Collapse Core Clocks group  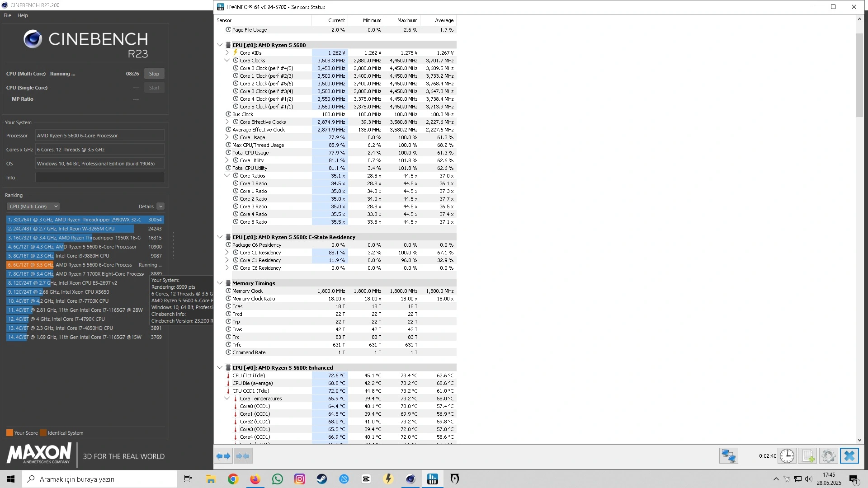point(227,61)
